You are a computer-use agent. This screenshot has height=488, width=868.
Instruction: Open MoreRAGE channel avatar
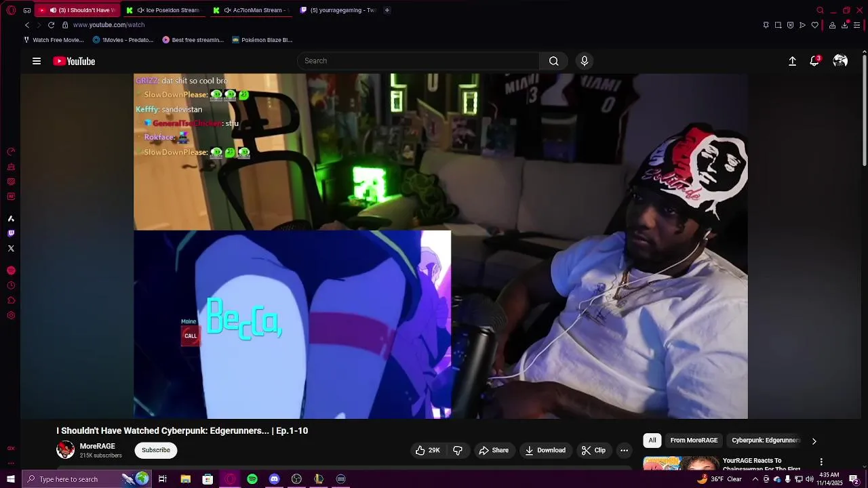click(x=65, y=450)
